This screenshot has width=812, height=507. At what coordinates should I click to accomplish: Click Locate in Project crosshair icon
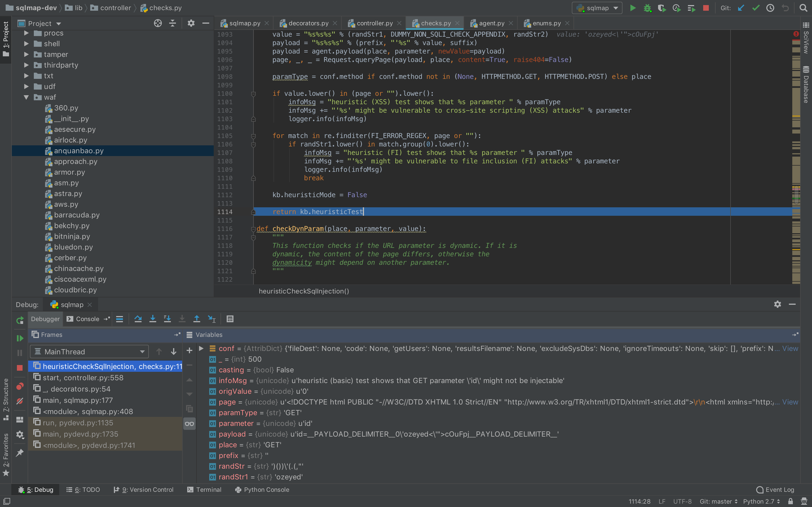click(x=158, y=23)
